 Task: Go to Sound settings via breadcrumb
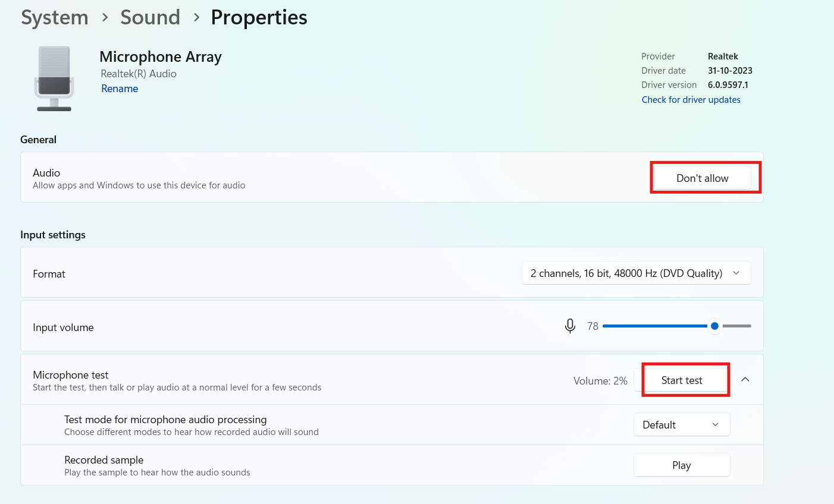click(150, 17)
